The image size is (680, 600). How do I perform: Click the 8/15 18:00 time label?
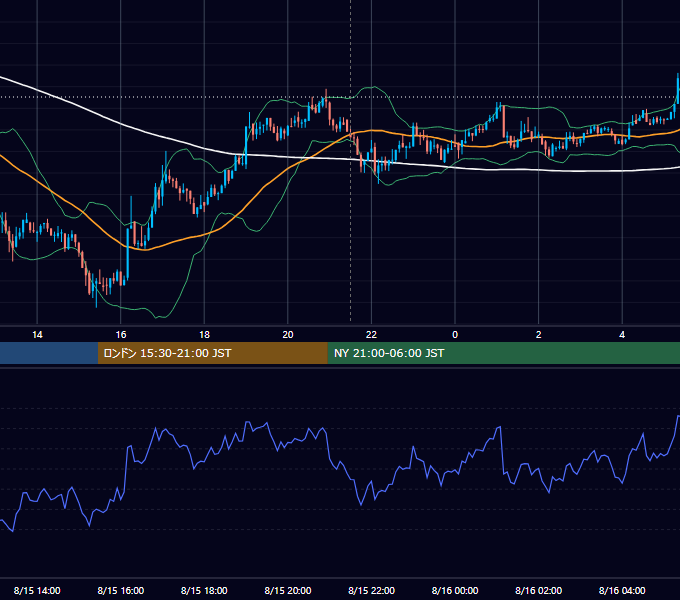(204, 590)
